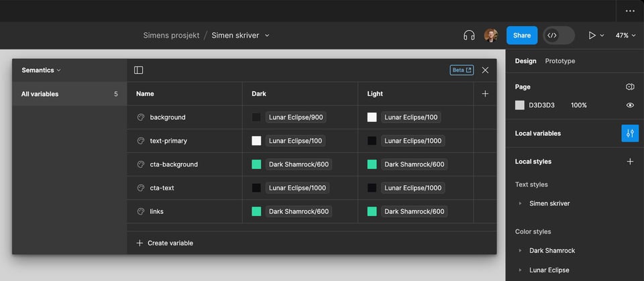The width and height of the screenshot is (644, 281).
Task: Add a new local style with plus
Action: (629, 162)
